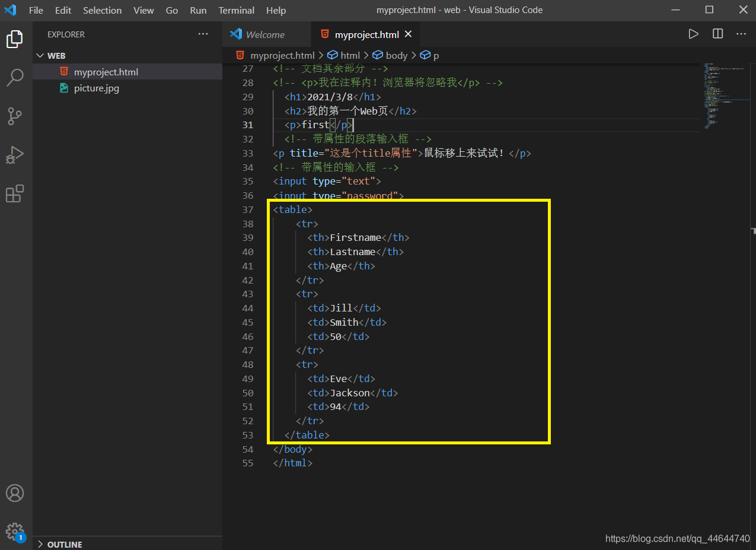
Task: Click the cube icon before body breadcrumb
Action: [x=378, y=55]
